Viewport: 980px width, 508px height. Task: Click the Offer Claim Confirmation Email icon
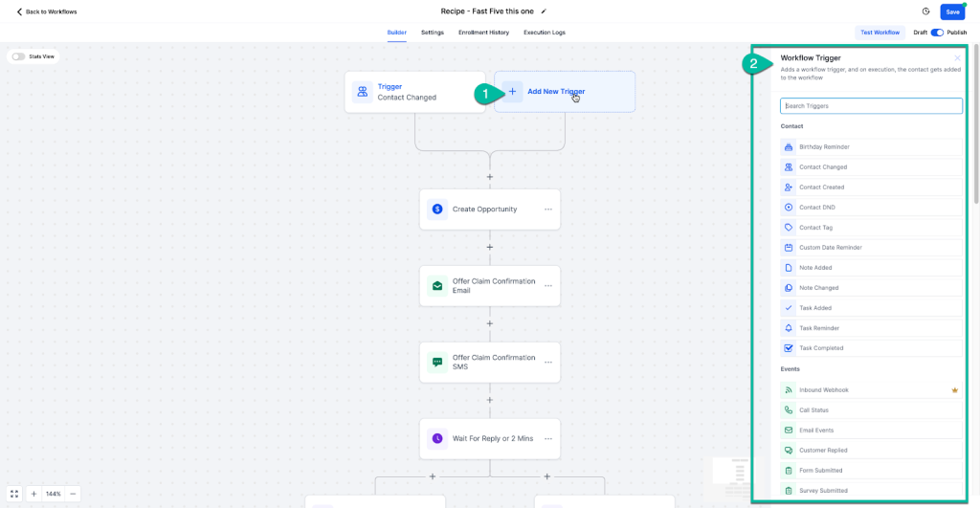[x=437, y=285]
